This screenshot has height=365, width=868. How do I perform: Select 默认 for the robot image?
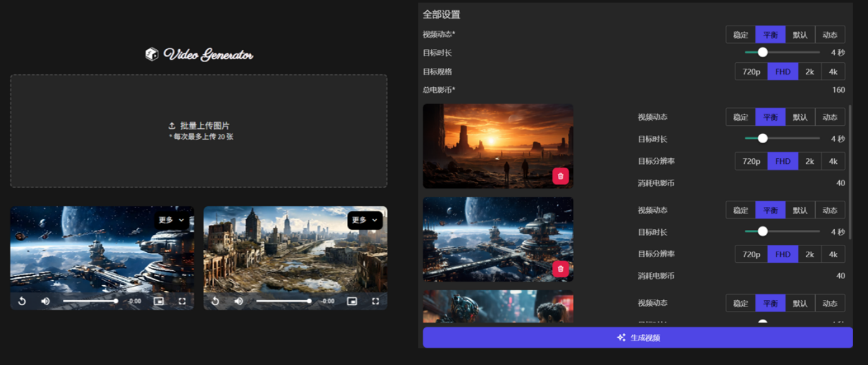[800, 303]
